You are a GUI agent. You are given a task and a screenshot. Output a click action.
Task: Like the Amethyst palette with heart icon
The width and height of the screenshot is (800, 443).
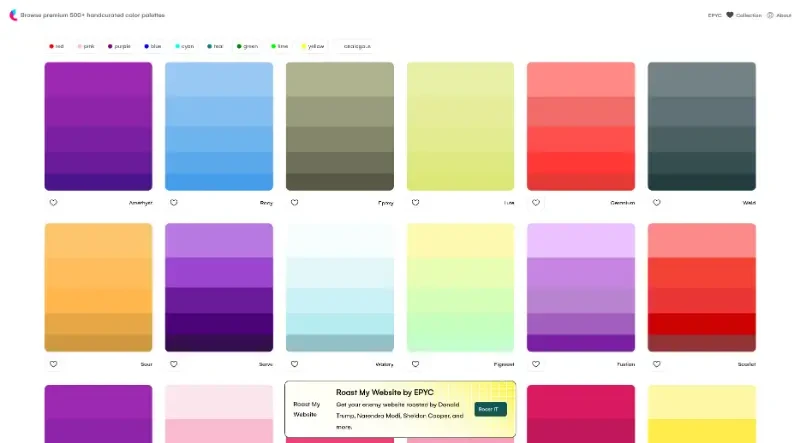pos(53,202)
